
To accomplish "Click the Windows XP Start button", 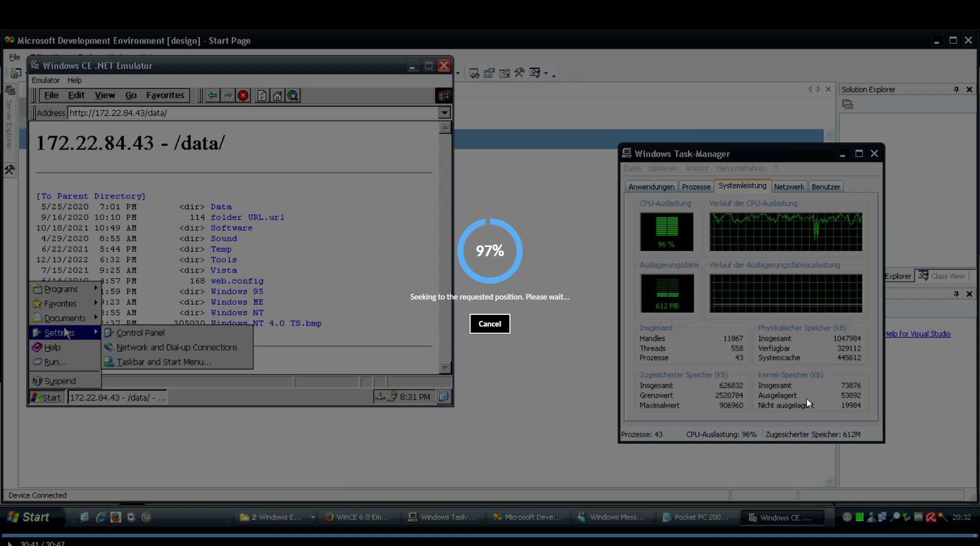I will click(x=29, y=517).
